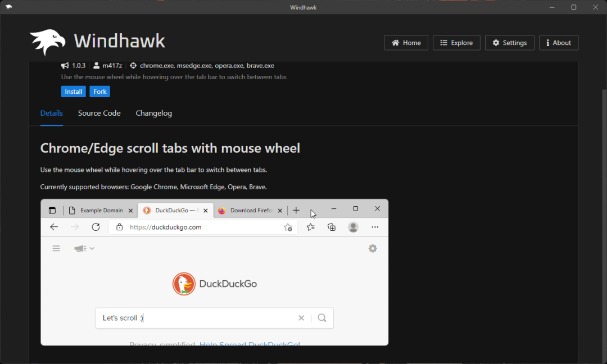Click author name m417z
This screenshot has width=607, height=364.
(112, 65)
